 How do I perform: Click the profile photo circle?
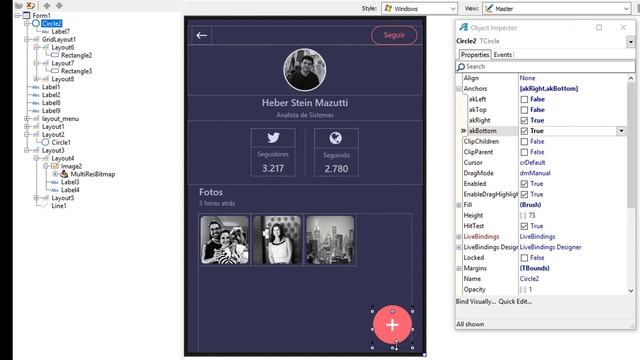tap(304, 69)
